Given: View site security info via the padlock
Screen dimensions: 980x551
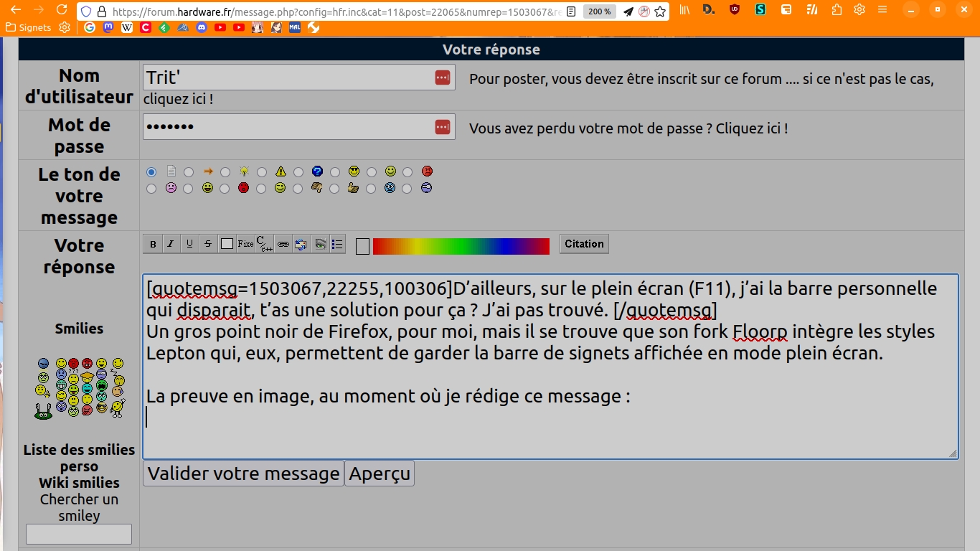Looking at the screenshot, I should pos(101,11).
